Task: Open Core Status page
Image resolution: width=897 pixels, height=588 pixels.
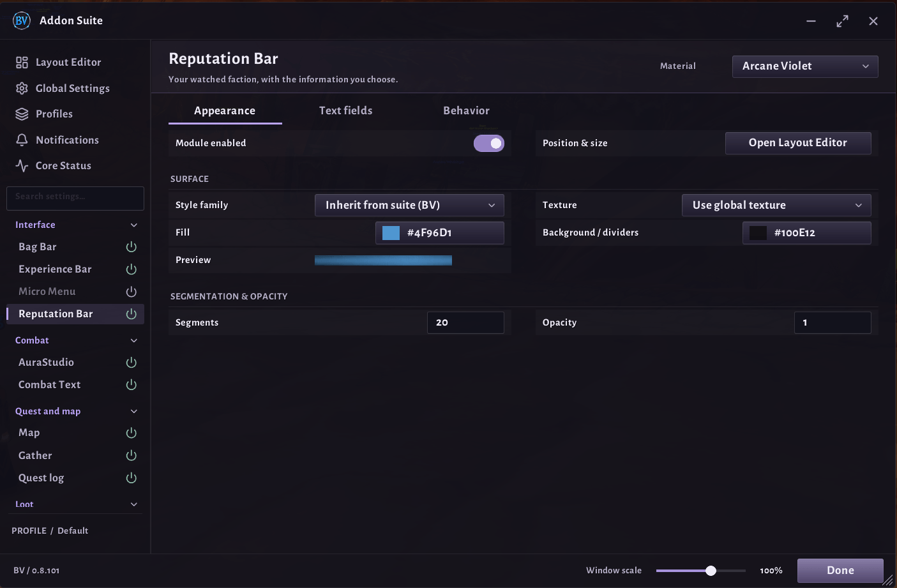Action: coord(54,165)
